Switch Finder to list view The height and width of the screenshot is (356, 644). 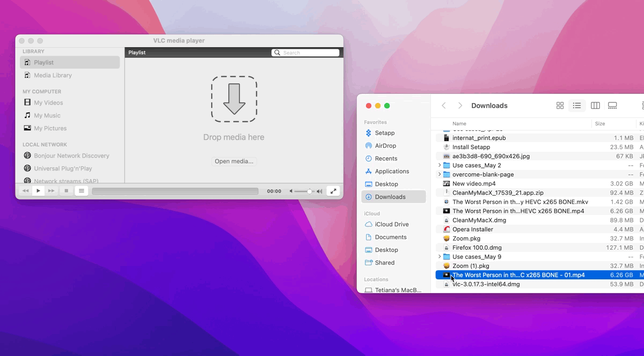pyautogui.click(x=577, y=106)
